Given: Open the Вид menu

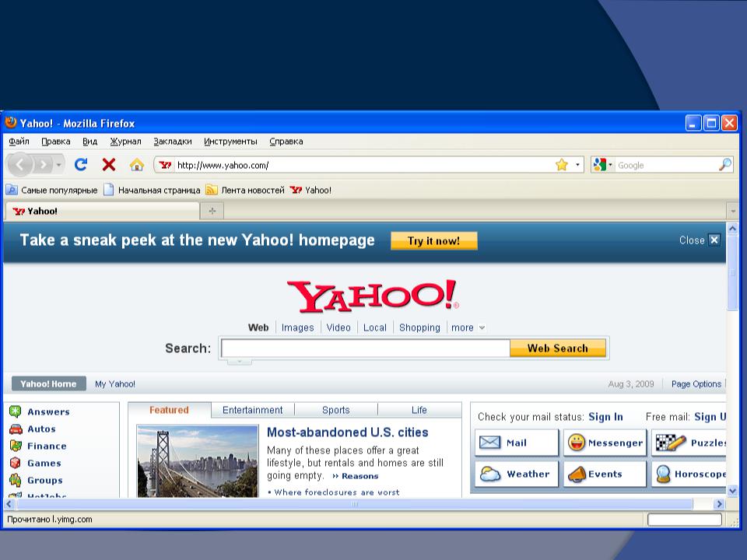Looking at the screenshot, I should (89, 142).
